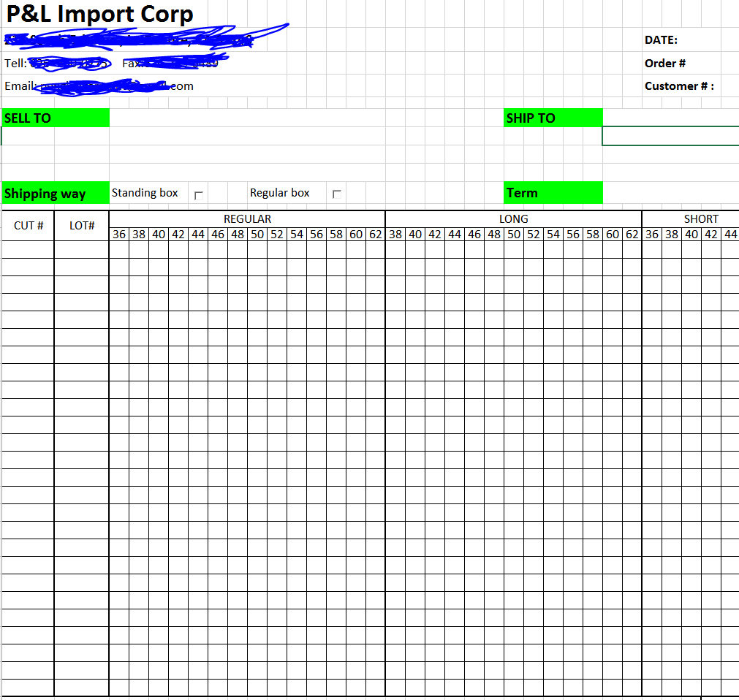Select size 58 under REGULAR

336,234
